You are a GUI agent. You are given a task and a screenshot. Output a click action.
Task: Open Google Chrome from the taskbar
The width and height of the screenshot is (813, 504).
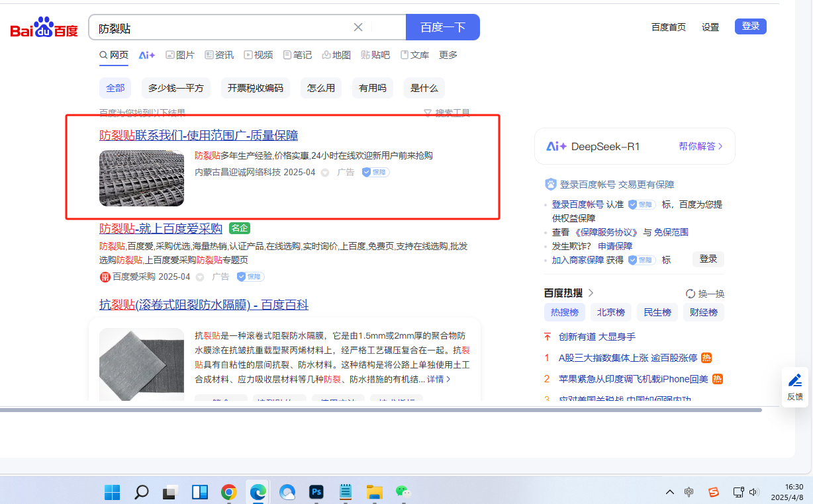coord(228,492)
